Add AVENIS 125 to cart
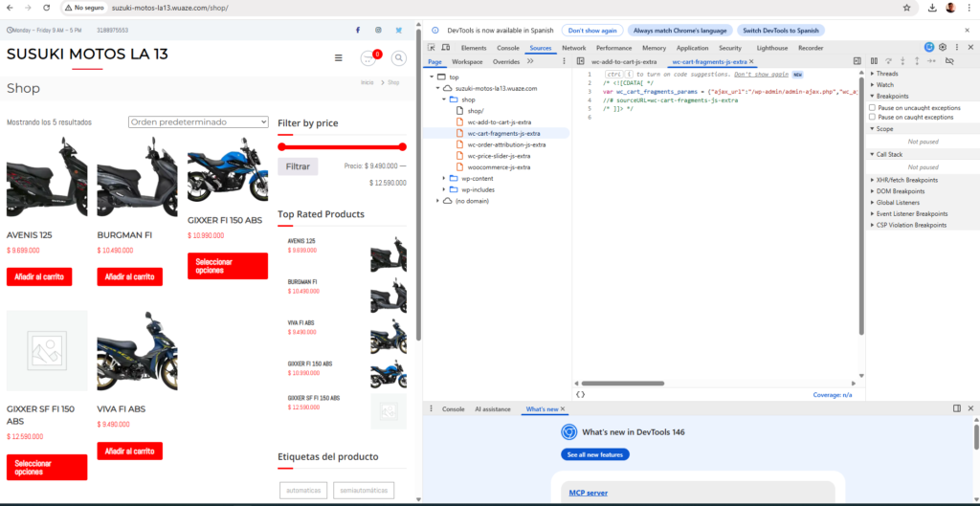The image size is (980, 506). 39,276
